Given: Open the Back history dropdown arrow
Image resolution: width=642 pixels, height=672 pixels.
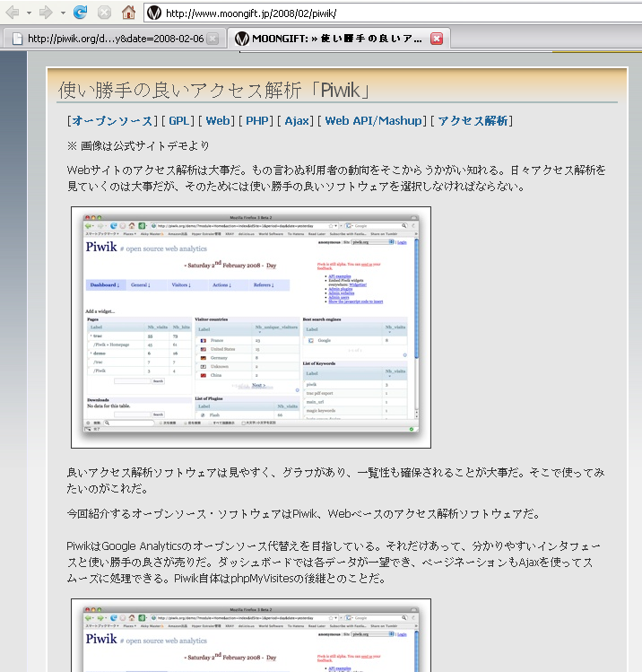Looking at the screenshot, I should tap(29, 13).
